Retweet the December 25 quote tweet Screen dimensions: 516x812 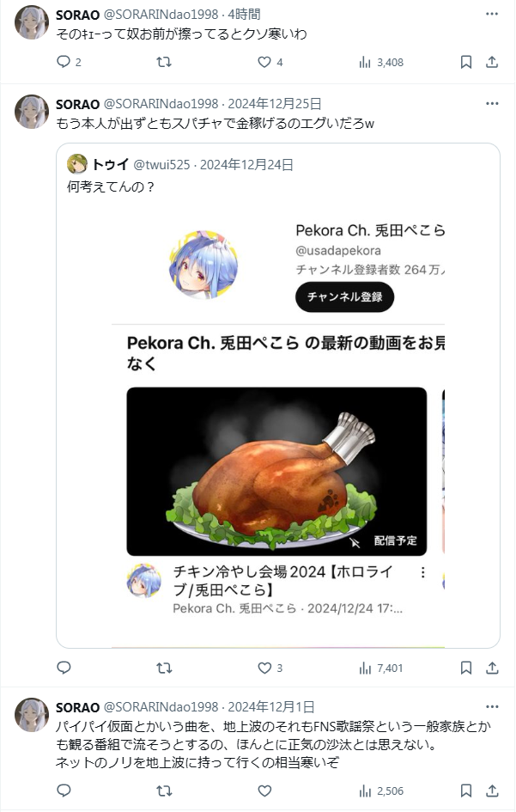(x=164, y=668)
